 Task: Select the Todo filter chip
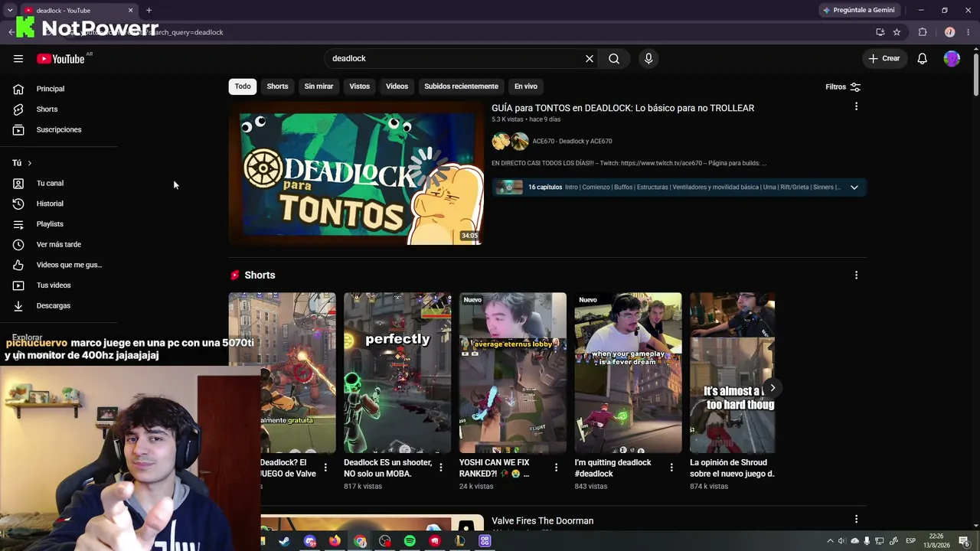tap(243, 86)
